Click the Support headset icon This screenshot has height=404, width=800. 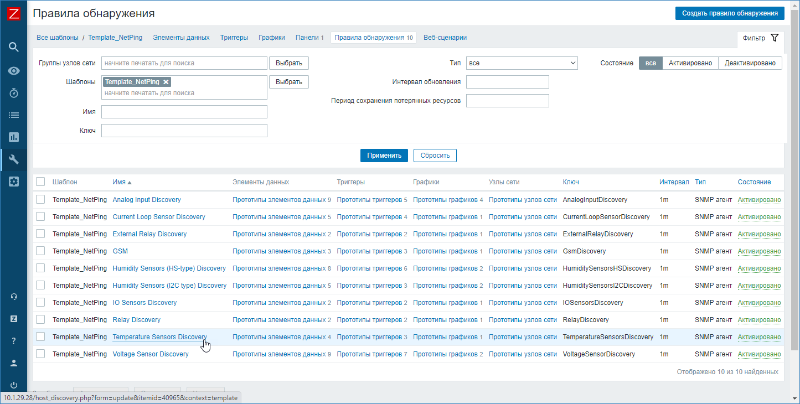tap(14, 296)
